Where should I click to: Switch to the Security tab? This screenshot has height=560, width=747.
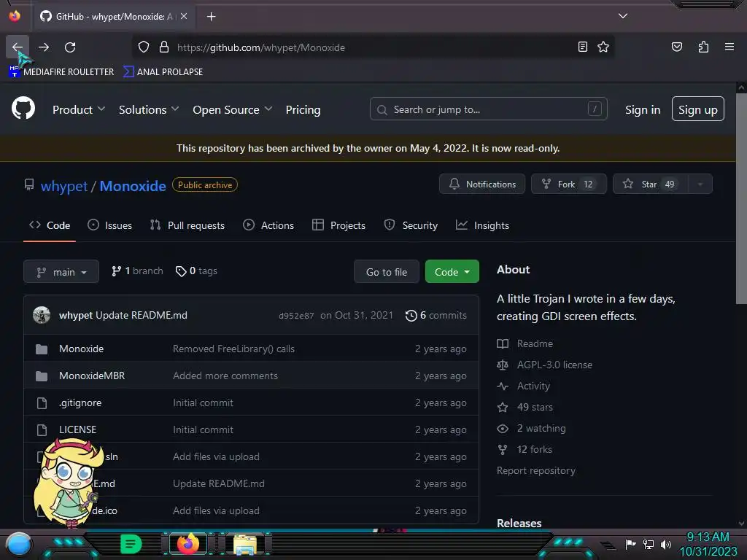pyautogui.click(x=411, y=225)
